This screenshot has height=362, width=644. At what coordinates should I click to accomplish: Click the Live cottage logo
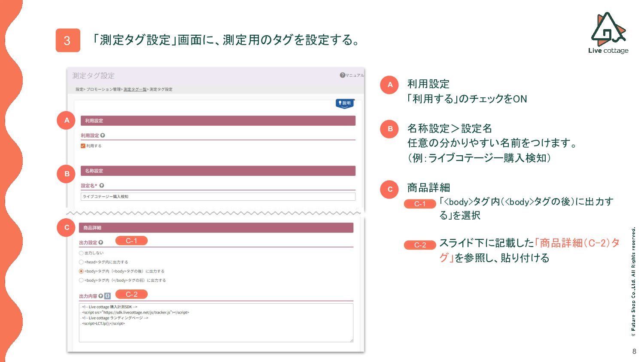tap(608, 33)
